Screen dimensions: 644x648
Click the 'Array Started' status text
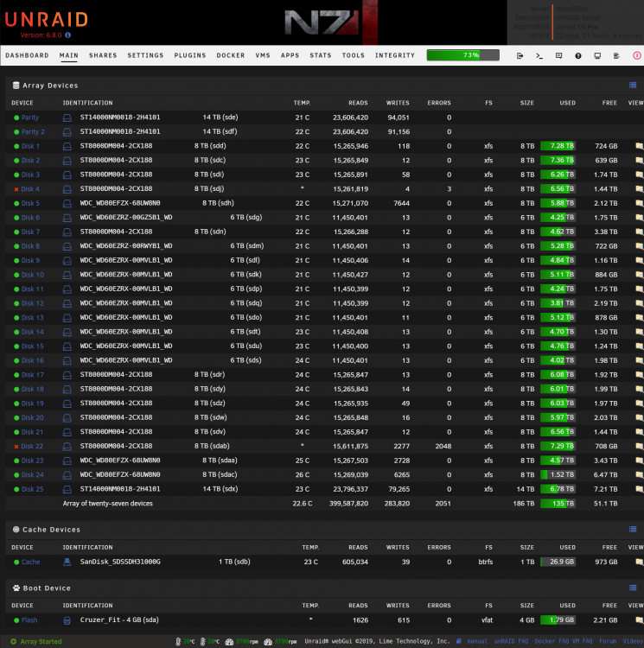point(41,642)
